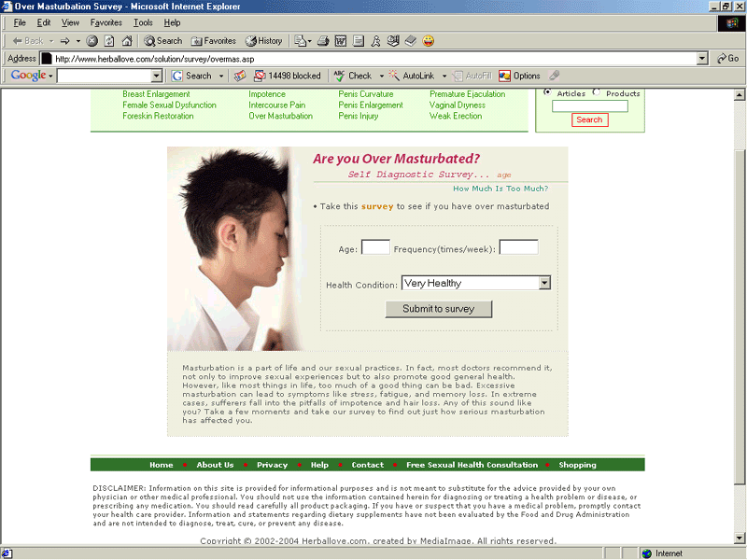Click the Age input field
The width and height of the screenshot is (747, 560).
(x=375, y=247)
